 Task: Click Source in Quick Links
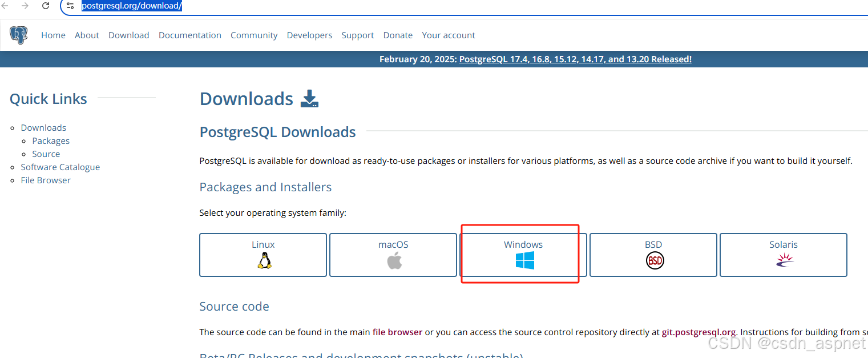pyautogui.click(x=46, y=154)
